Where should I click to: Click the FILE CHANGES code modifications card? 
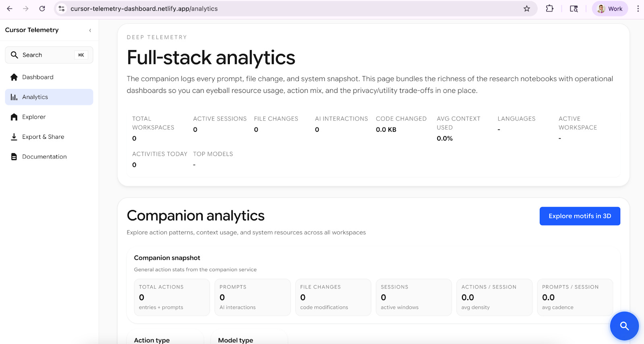(333, 297)
